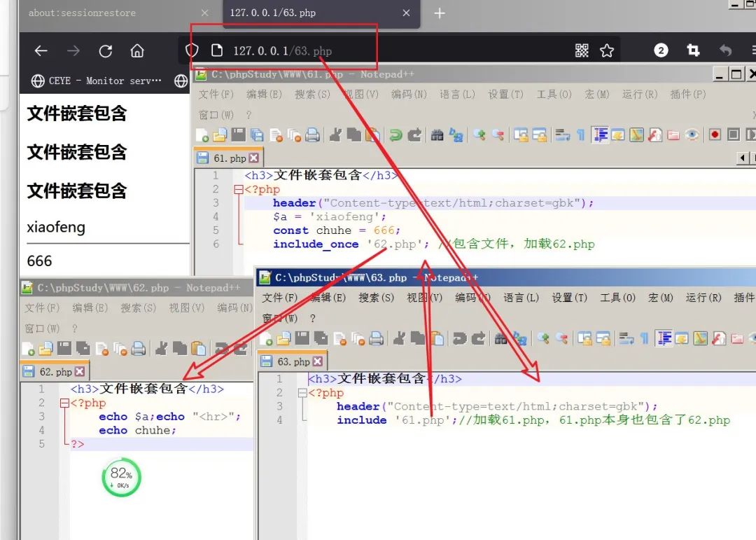Click Start recording macro icon in 61.php window
Image resolution: width=756 pixels, height=540 pixels.
[x=715, y=134]
